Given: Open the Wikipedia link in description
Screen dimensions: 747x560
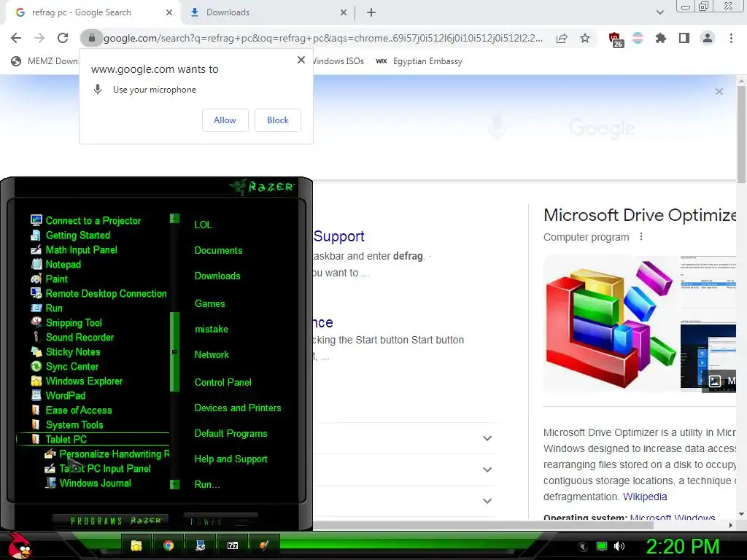Looking at the screenshot, I should pyautogui.click(x=645, y=497).
